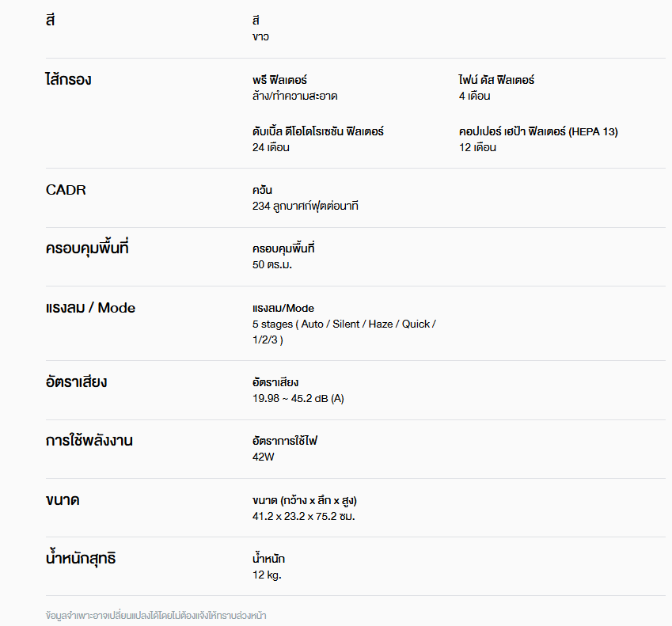Select the 234 ลูกบาศก์ฟุตต่อนาที value
The image size is (672, 626).
(306, 206)
